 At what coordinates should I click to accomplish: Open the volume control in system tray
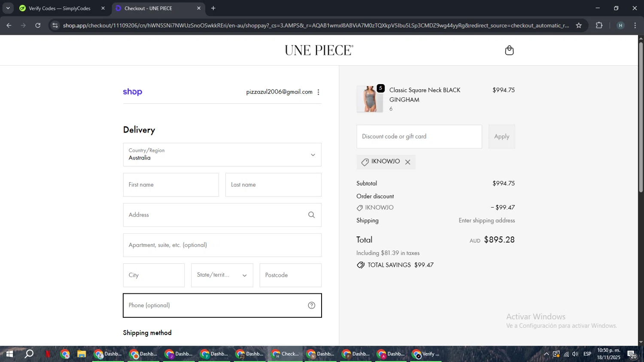tap(575, 354)
